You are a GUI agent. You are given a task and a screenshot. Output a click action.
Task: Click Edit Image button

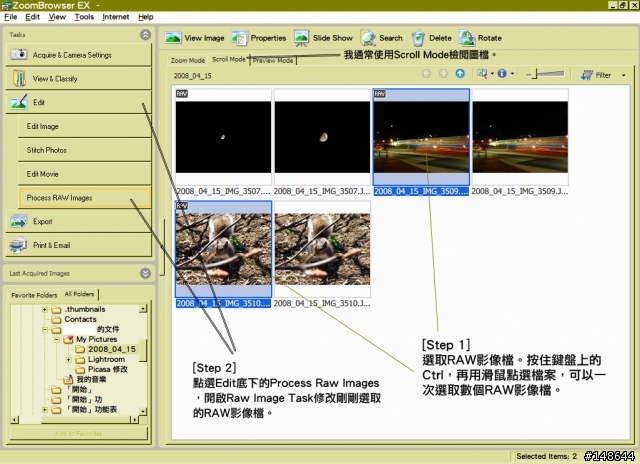point(84,126)
